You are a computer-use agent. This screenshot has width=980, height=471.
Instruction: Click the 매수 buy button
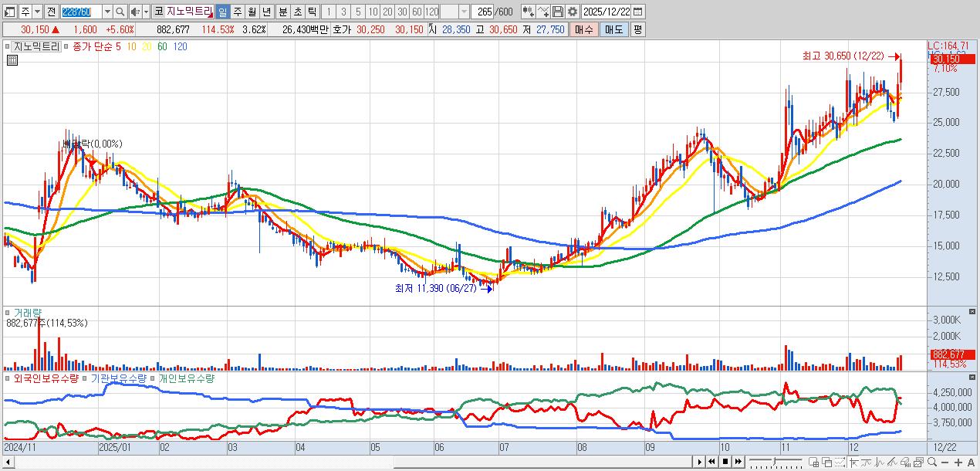(584, 29)
